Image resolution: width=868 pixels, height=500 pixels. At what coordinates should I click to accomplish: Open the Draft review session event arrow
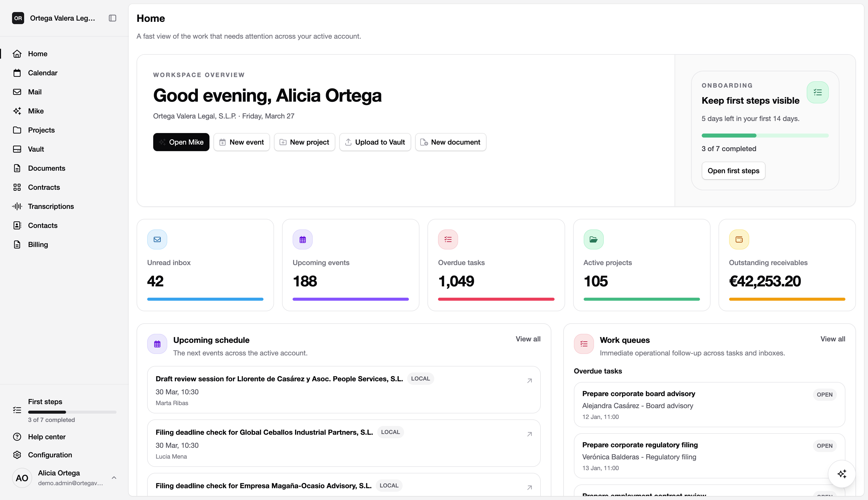tap(529, 381)
